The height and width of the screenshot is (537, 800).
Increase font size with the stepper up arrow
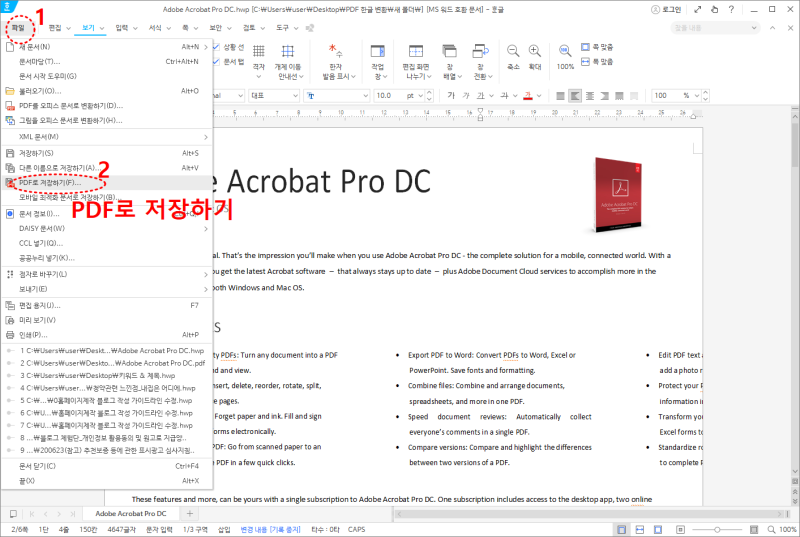(x=429, y=92)
